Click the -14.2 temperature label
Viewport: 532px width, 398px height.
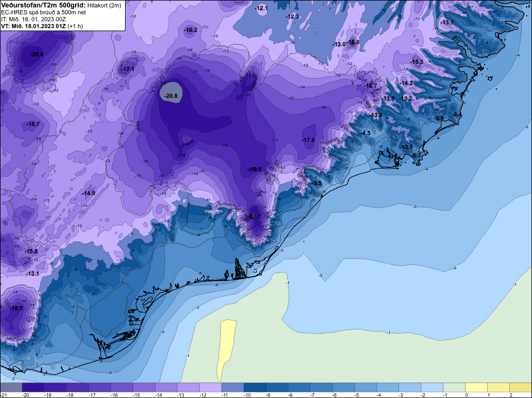(x=406, y=83)
